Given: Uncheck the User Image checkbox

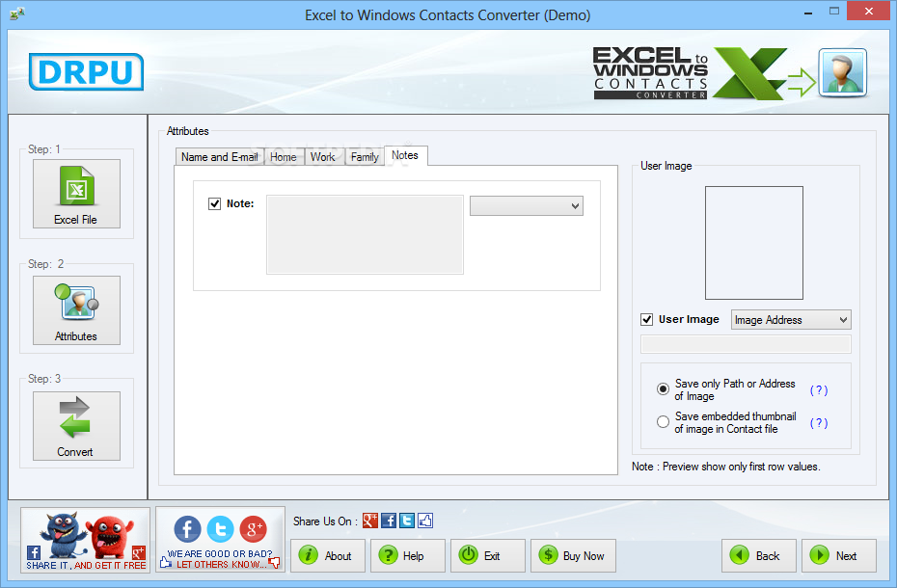Looking at the screenshot, I should click(x=646, y=319).
